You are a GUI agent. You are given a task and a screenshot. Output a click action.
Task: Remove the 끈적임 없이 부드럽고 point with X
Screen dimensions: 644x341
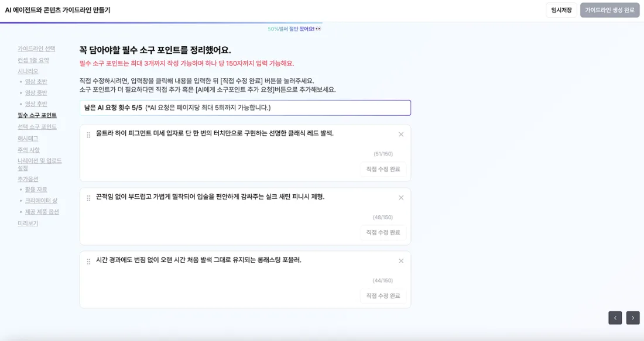401,197
